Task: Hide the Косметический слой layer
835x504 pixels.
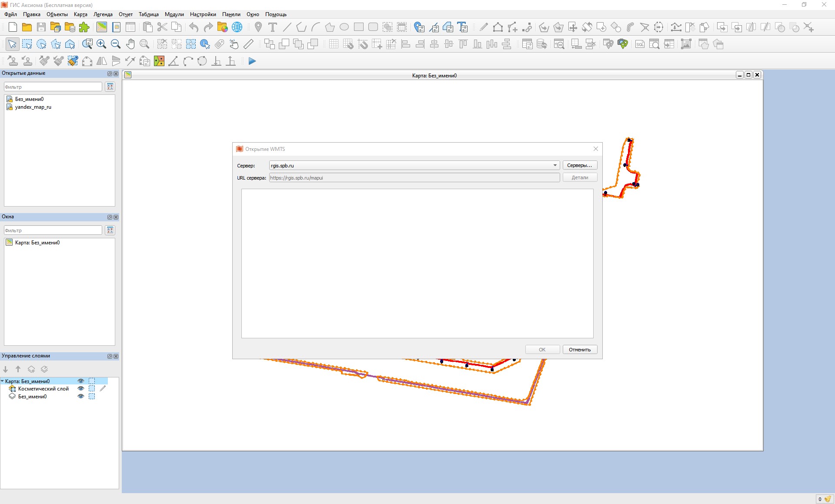Action: [x=80, y=389]
